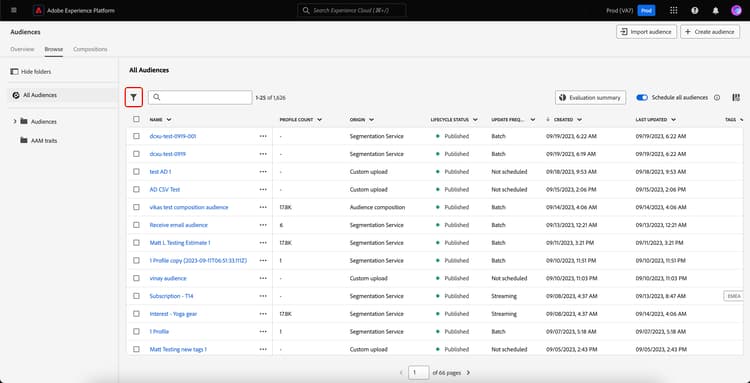
Task: Open more actions for Subscription - T14
Action: tap(263, 296)
